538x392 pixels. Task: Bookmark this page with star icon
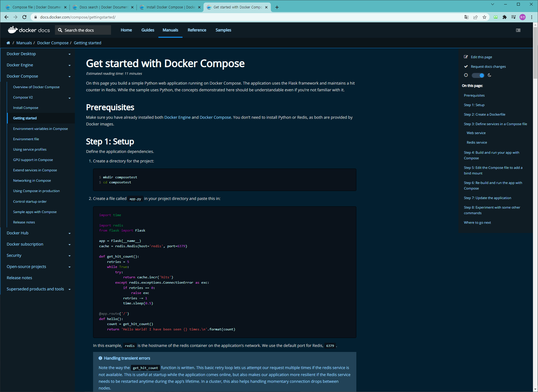484,17
